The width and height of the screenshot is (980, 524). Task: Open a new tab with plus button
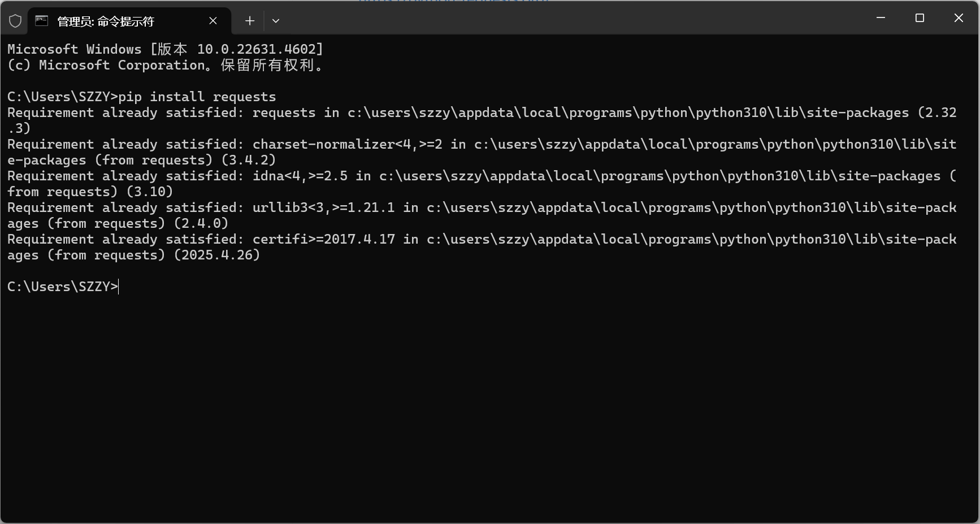pyautogui.click(x=250, y=21)
